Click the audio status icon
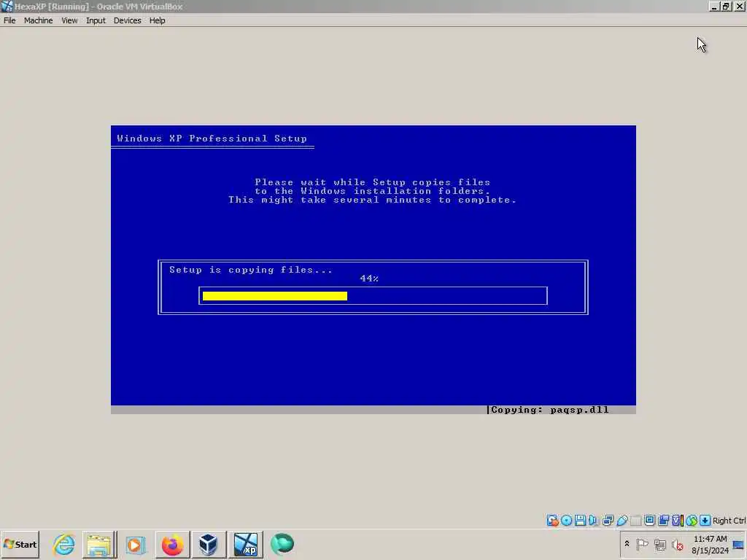Image resolution: width=747 pixels, height=560 pixels. coord(593,521)
